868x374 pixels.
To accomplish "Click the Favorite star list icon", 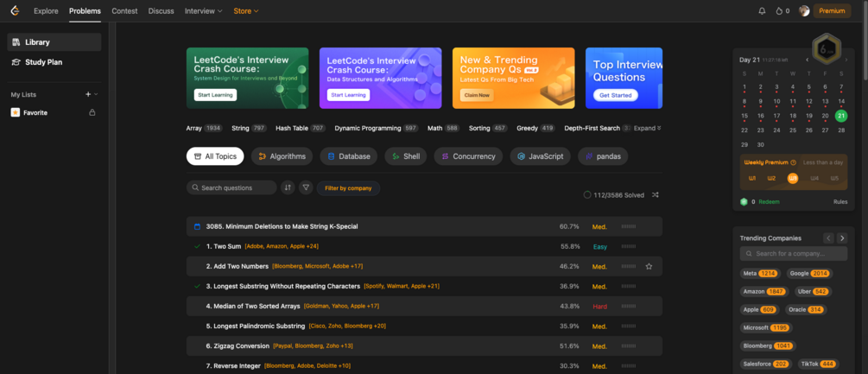I will [x=16, y=112].
